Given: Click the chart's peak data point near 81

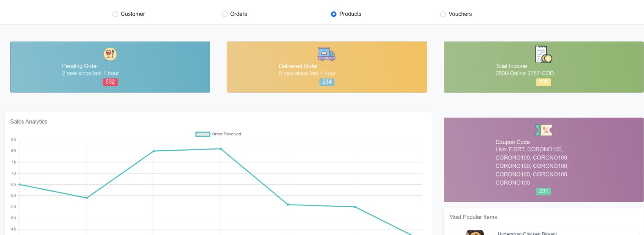Looking at the screenshot, I should pyautogui.click(x=221, y=149).
